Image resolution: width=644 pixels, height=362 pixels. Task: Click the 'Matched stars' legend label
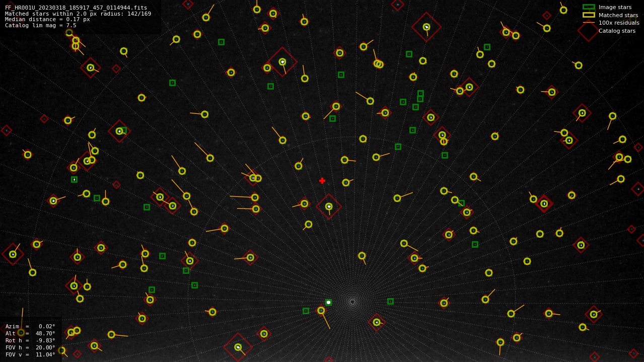pos(618,15)
